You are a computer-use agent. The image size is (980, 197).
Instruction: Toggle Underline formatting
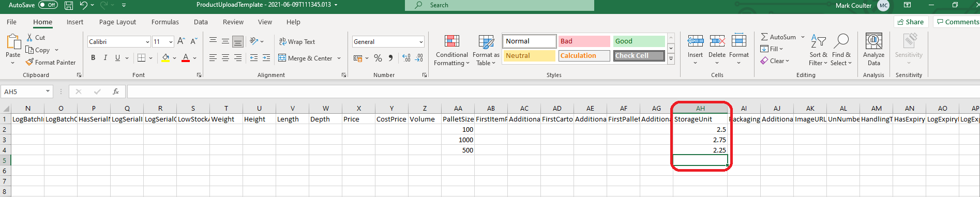pos(118,58)
